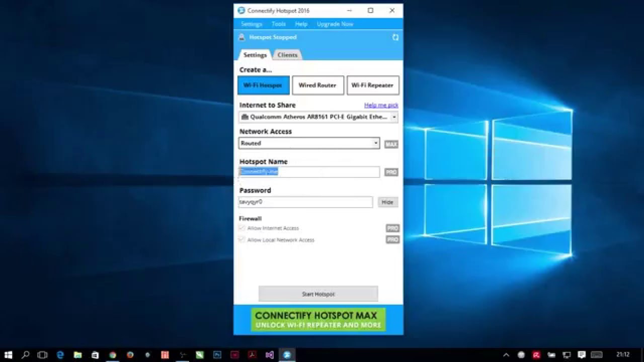Image resolution: width=644 pixels, height=362 pixels.
Task: Click the Help me pick link
Action: click(x=381, y=105)
